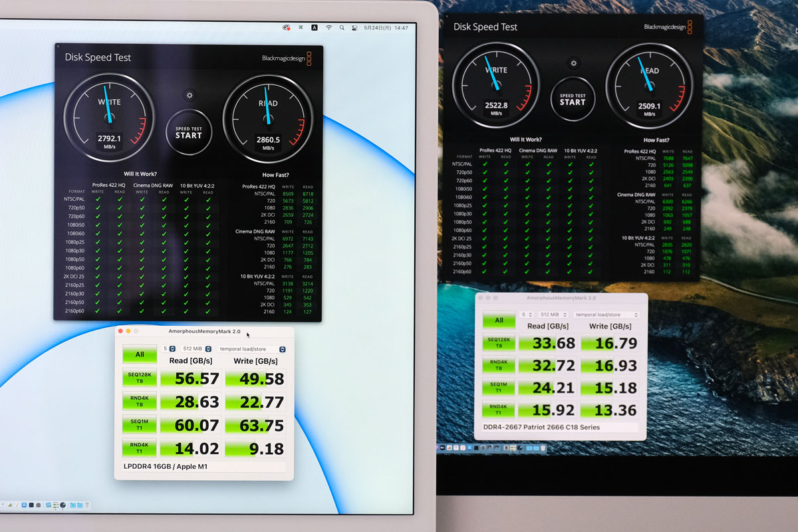Click the 33.68 SEQ128K read result

pos(549,343)
